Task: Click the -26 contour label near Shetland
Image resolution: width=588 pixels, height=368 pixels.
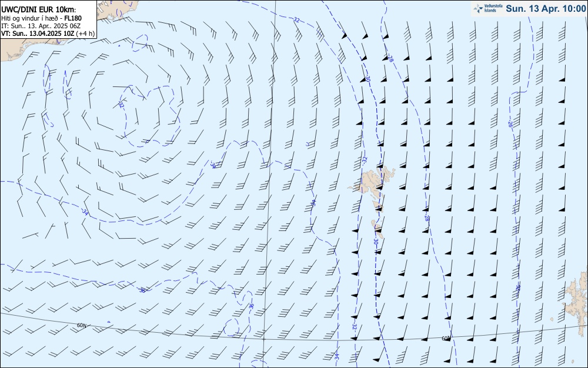Action: (518, 288)
